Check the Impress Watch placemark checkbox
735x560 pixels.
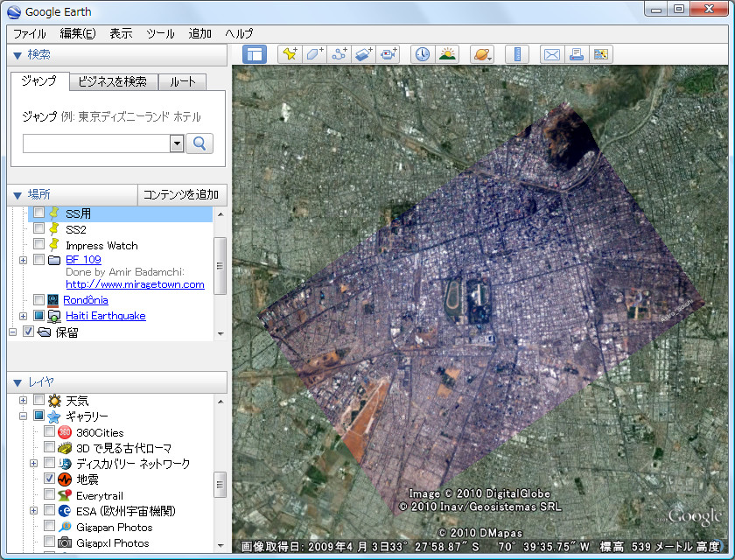pos(38,245)
